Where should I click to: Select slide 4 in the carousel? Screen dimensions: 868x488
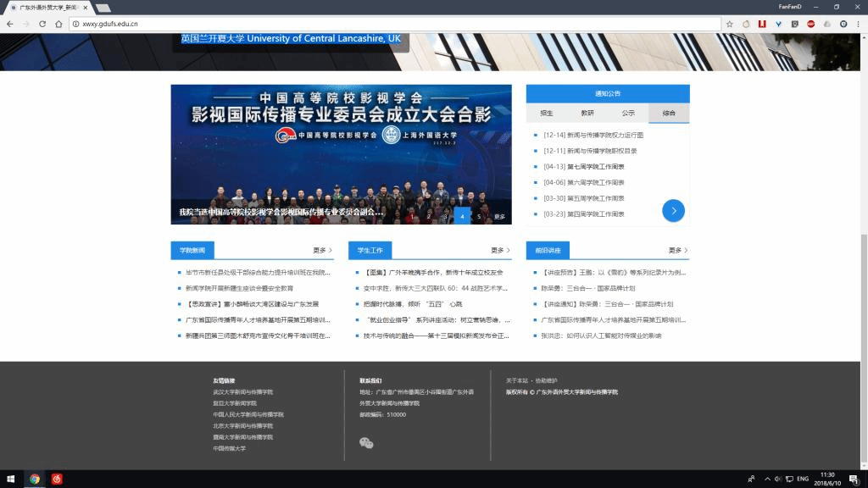click(462, 216)
